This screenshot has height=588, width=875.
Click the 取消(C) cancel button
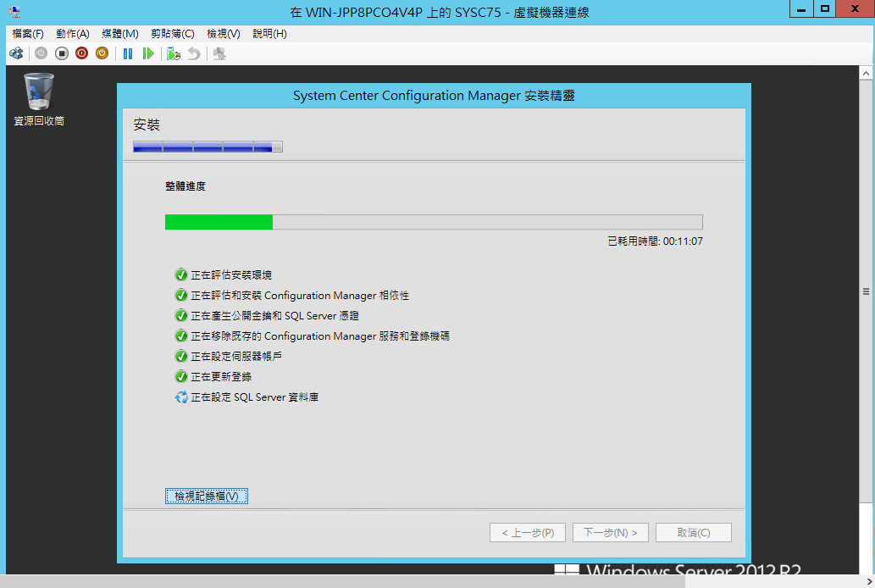coord(694,533)
